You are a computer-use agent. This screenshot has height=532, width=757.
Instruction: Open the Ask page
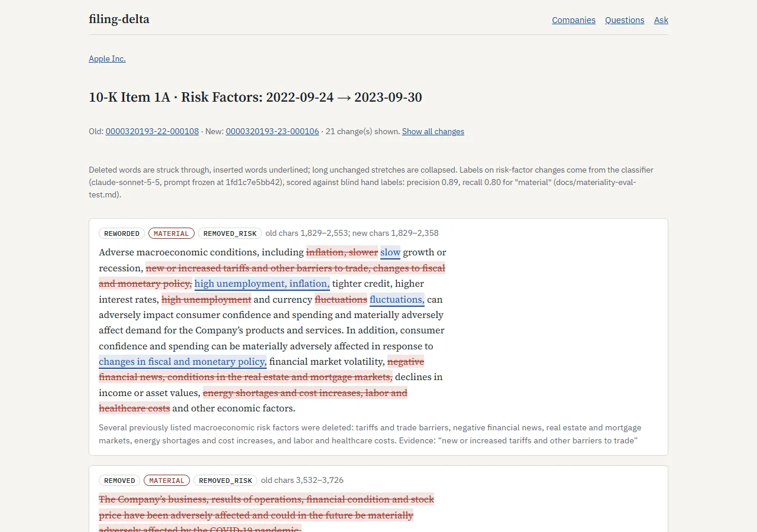click(x=661, y=20)
